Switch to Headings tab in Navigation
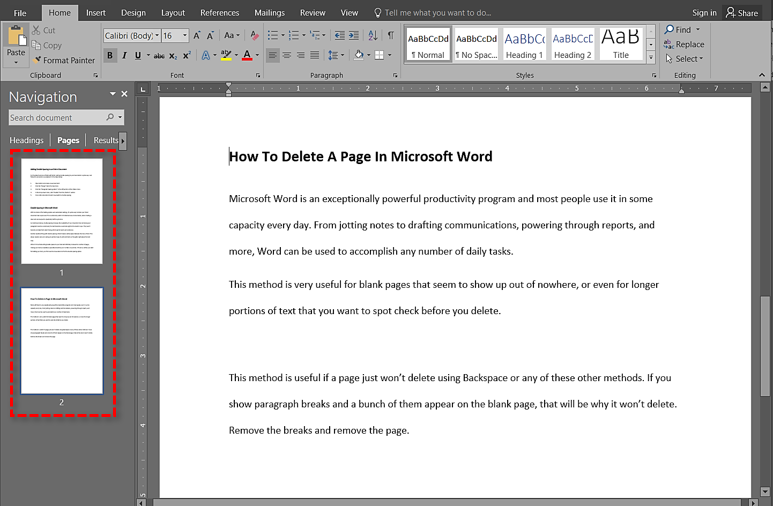This screenshot has height=506, width=773. [x=26, y=141]
